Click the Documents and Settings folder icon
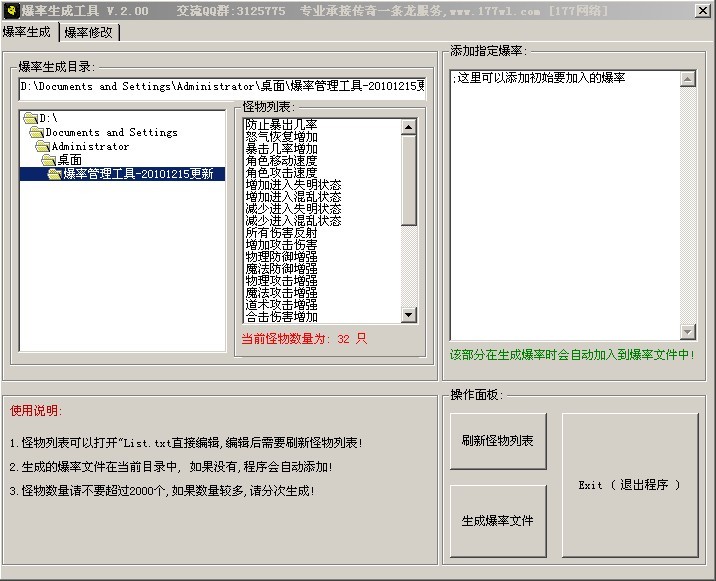This screenshot has width=716, height=581. 37,132
